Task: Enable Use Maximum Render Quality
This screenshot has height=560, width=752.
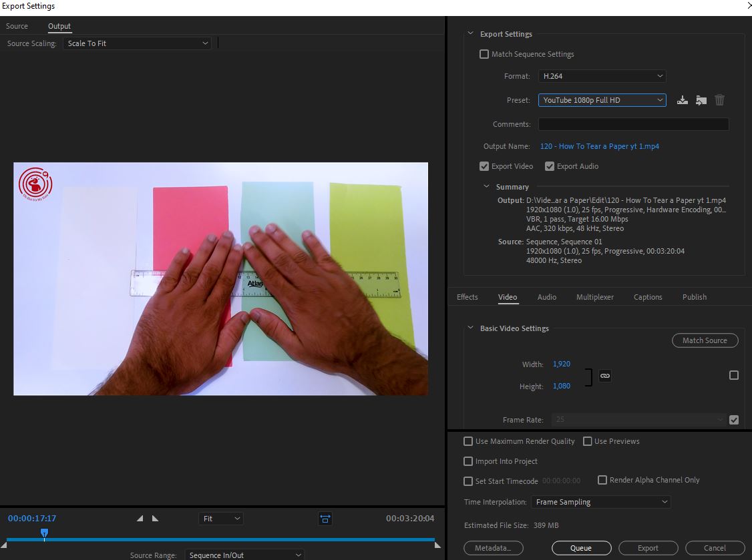Action: 468,441
